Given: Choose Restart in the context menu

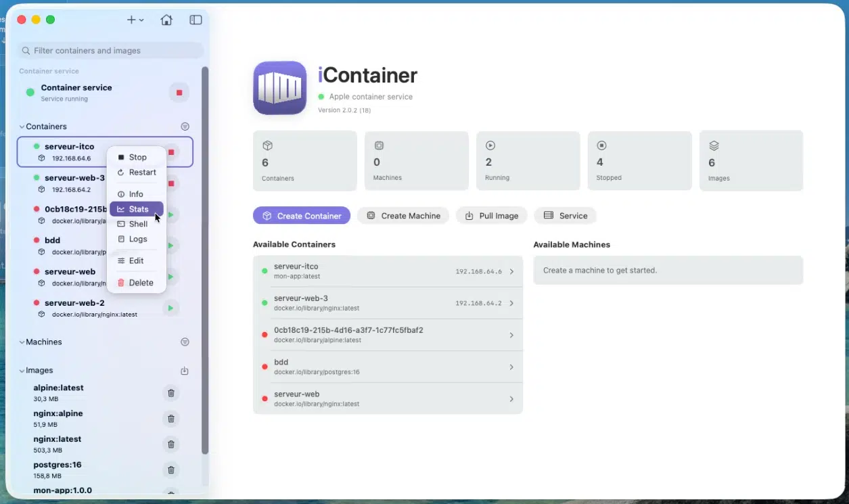Looking at the screenshot, I should click(137, 173).
